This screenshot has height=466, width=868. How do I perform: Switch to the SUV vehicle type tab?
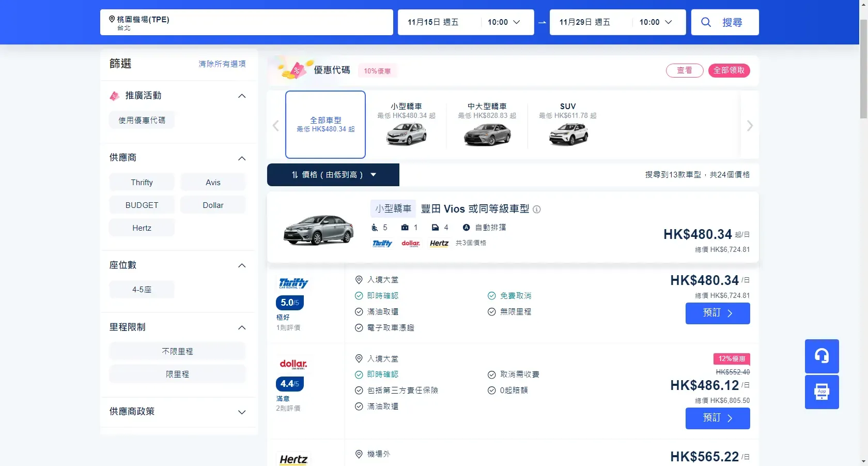coord(567,124)
